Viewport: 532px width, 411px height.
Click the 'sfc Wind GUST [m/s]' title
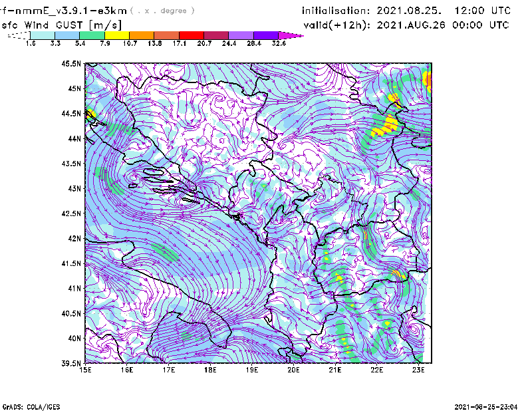click(x=61, y=25)
